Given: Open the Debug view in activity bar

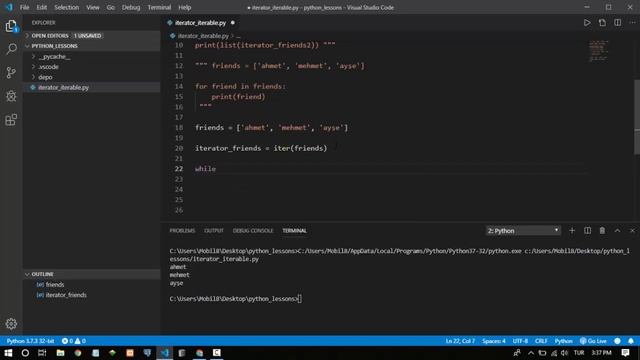Looking at the screenshot, I should [11, 96].
